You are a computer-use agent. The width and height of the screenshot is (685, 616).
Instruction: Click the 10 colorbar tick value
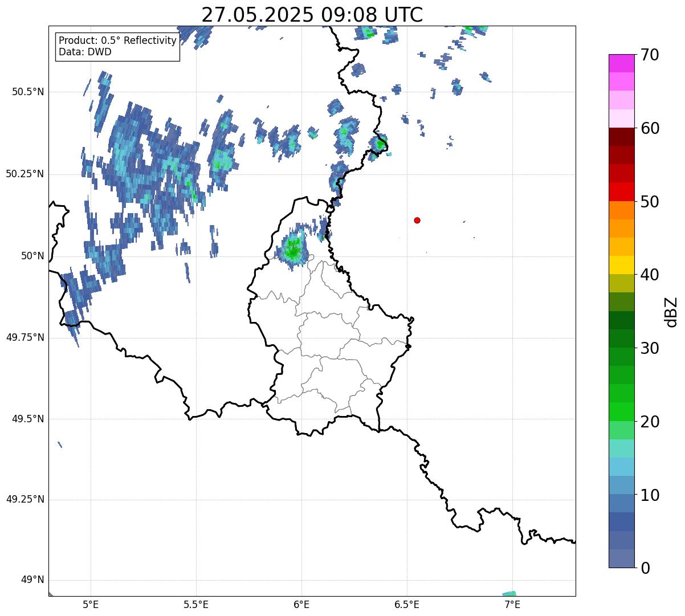click(650, 495)
